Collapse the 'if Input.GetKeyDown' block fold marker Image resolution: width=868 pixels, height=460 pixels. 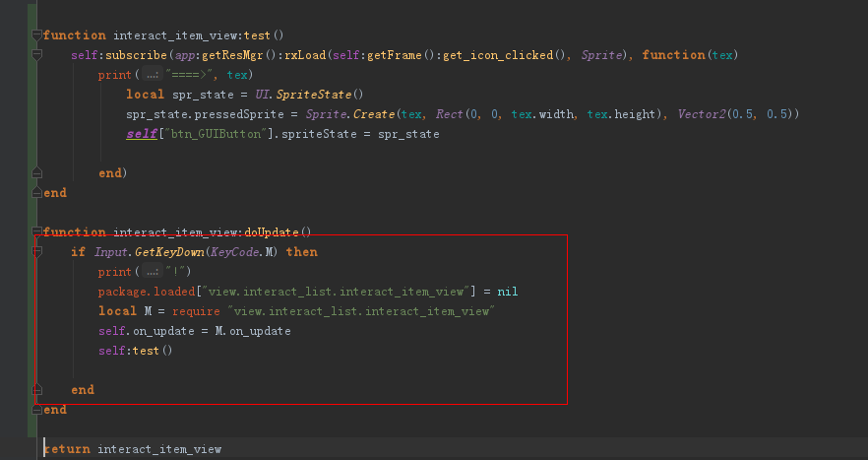coord(37,252)
